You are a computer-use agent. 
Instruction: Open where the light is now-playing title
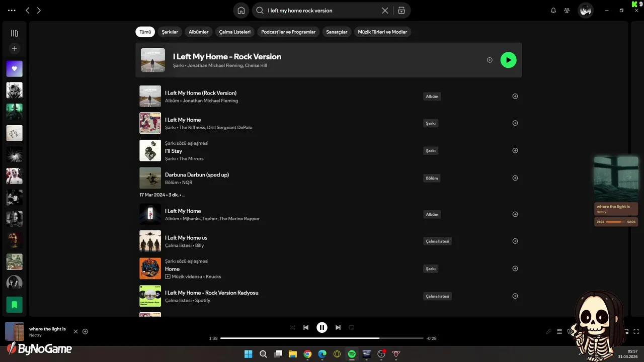pos(47,329)
